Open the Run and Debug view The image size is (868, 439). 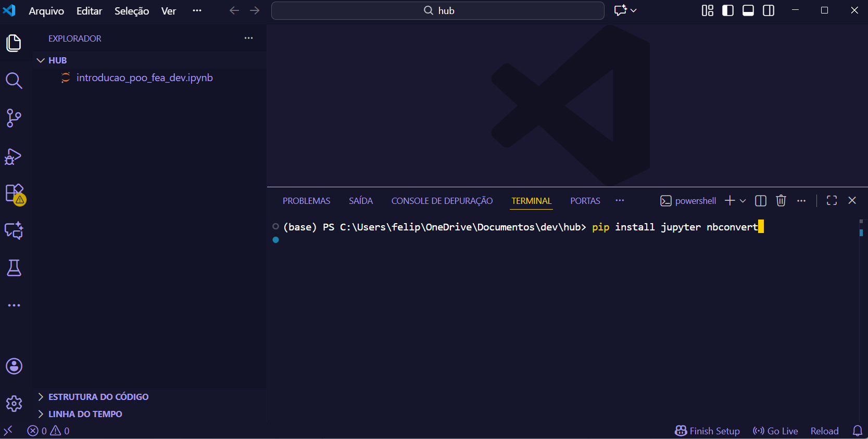tap(14, 157)
